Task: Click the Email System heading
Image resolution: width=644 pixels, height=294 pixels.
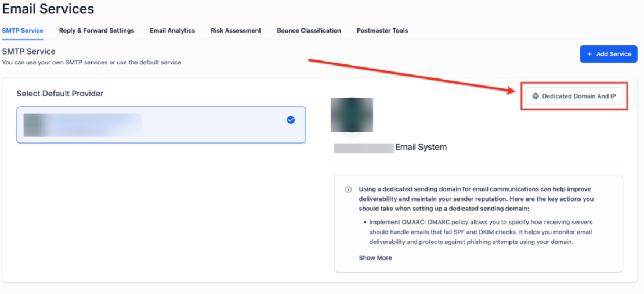Action: click(x=421, y=147)
